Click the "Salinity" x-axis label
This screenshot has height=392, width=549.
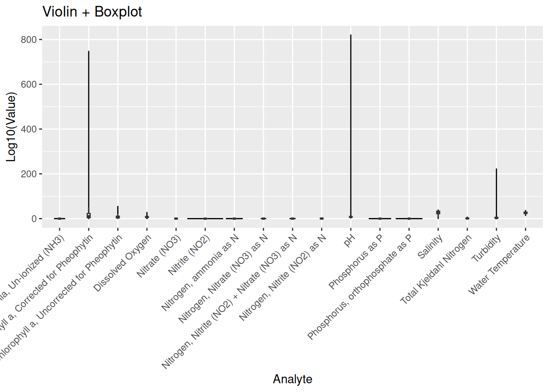click(430, 247)
